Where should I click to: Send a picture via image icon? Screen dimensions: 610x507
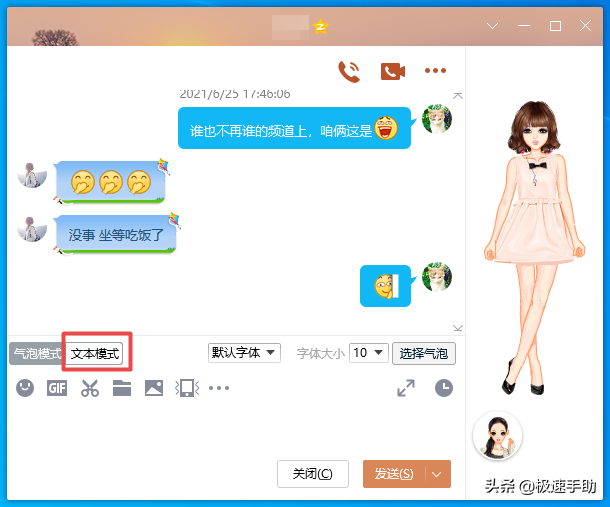tap(154, 388)
